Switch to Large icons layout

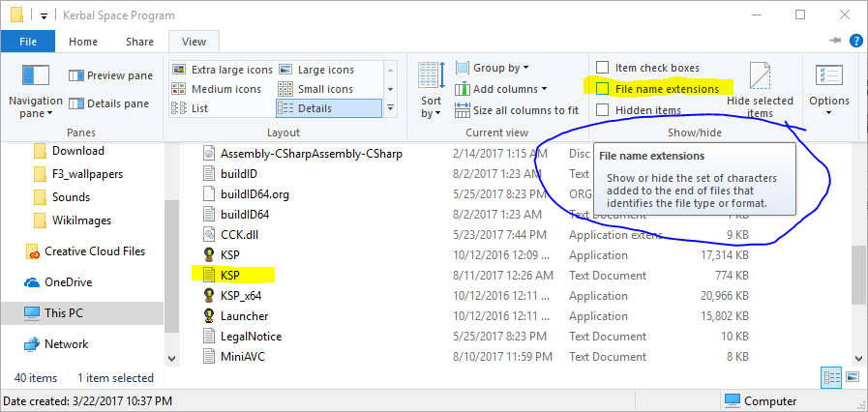tap(315, 70)
